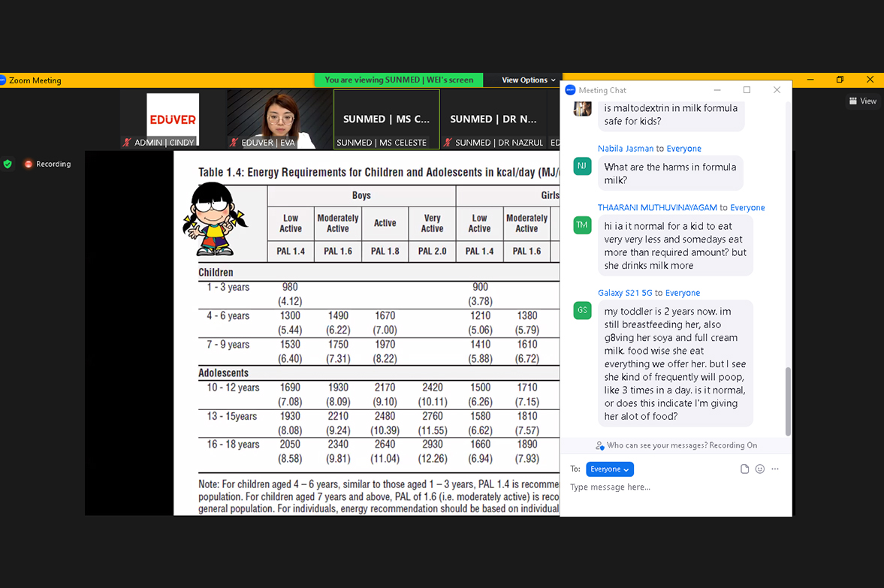The height and width of the screenshot is (588, 884).
Task: Click the chat panel vertical scrollbar
Action: pyautogui.click(x=788, y=401)
